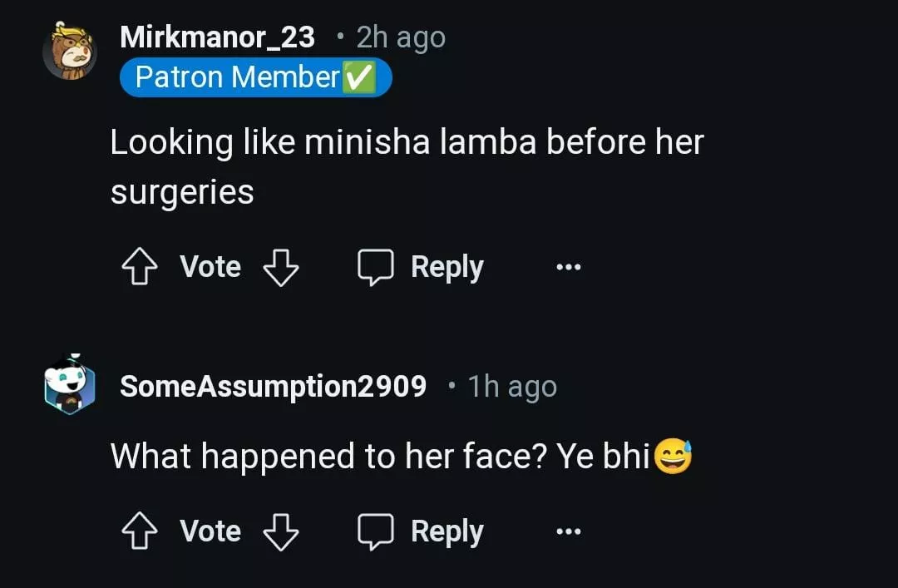Click the '1h ago' timestamp

point(511,387)
